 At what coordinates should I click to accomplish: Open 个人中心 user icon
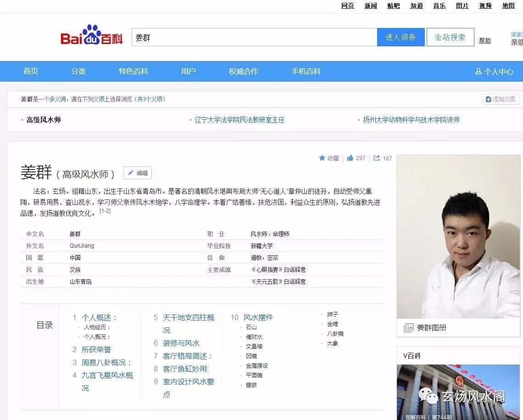tap(478, 72)
